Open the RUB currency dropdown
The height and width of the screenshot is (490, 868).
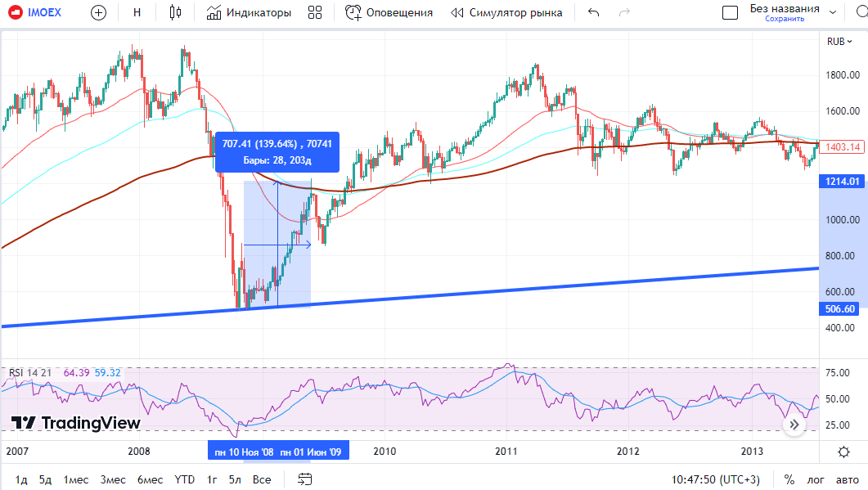coord(839,42)
